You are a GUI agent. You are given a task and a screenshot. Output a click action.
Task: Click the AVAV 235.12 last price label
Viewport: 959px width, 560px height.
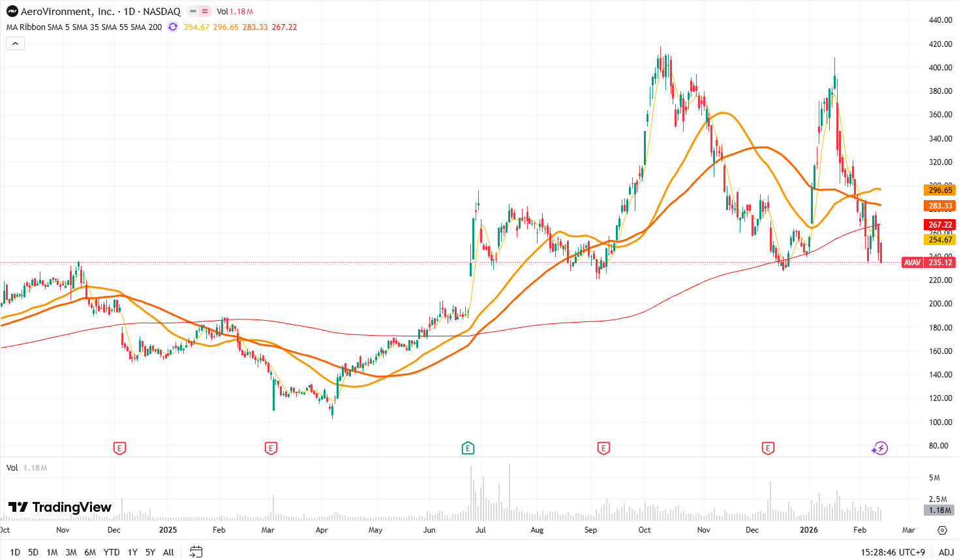tap(928, 262)
